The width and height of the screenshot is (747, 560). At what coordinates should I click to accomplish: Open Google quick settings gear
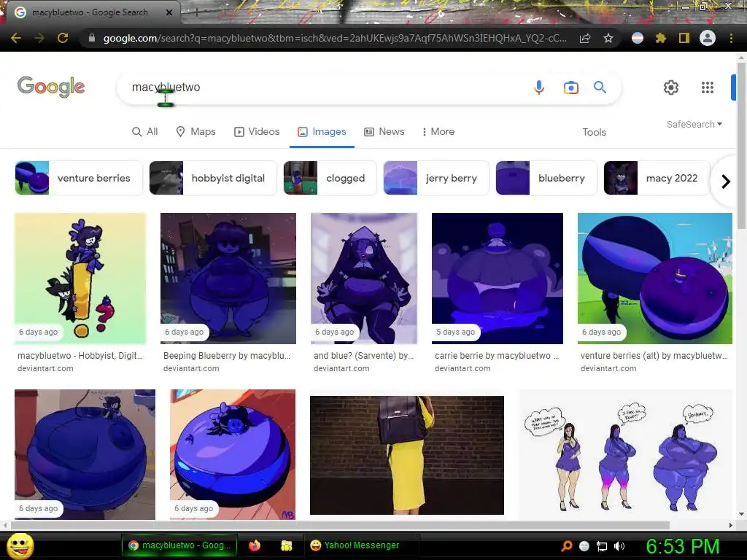click(671, 87)
